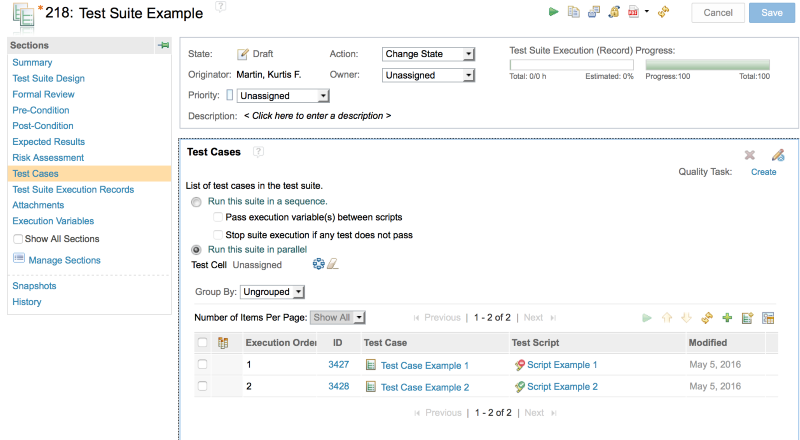This screenshot has width=800, height=440.
Task: Open the arrow menu next to the PDF icon
Action: 646,11
